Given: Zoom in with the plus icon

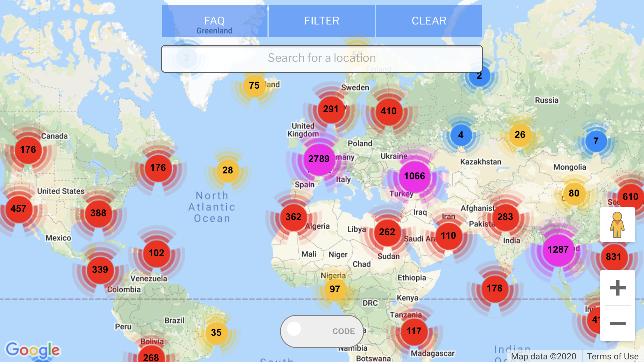Looking at the screenshot, I should (617, 288).
